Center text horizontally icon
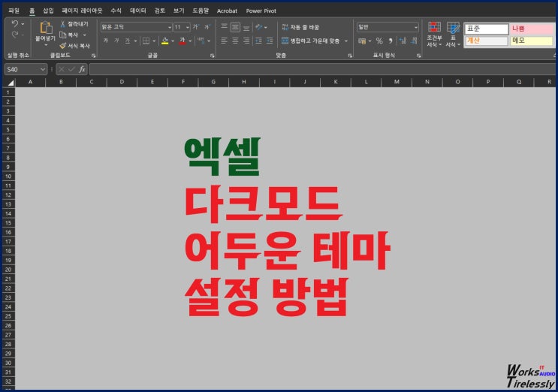Screen dimensions: 558x392 click(x=235, y=41)
